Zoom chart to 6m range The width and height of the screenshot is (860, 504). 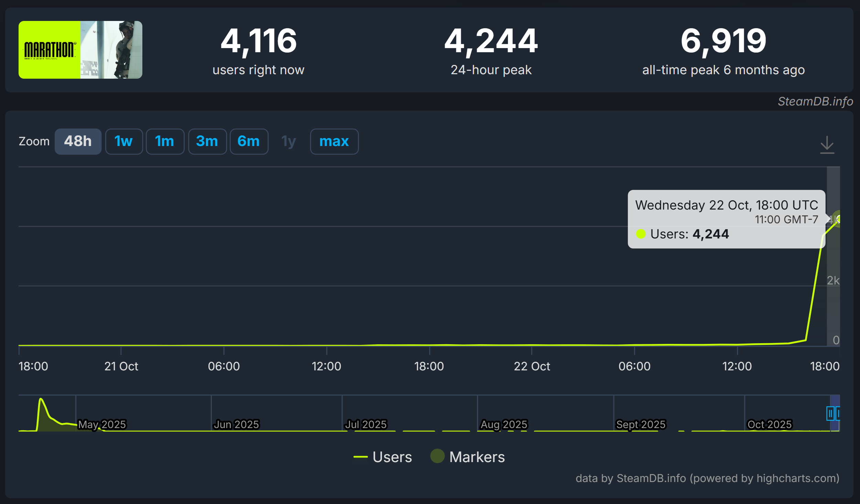(249, 142)
